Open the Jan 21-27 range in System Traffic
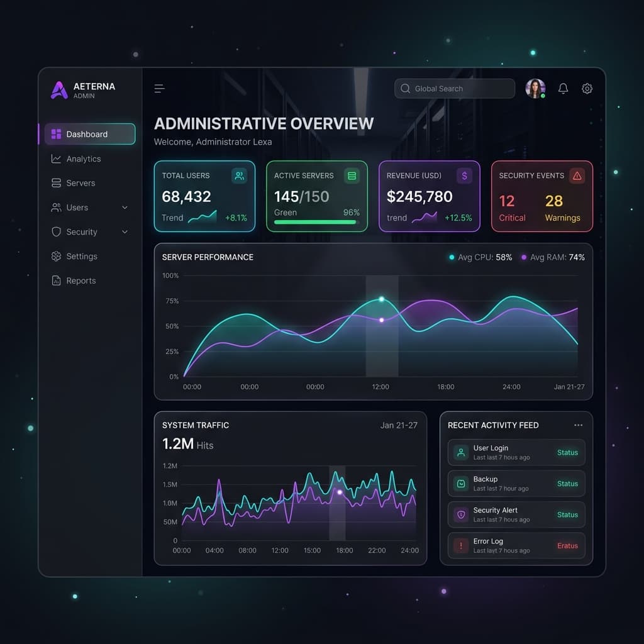The image size is (644, 644). tap(398, 425)
